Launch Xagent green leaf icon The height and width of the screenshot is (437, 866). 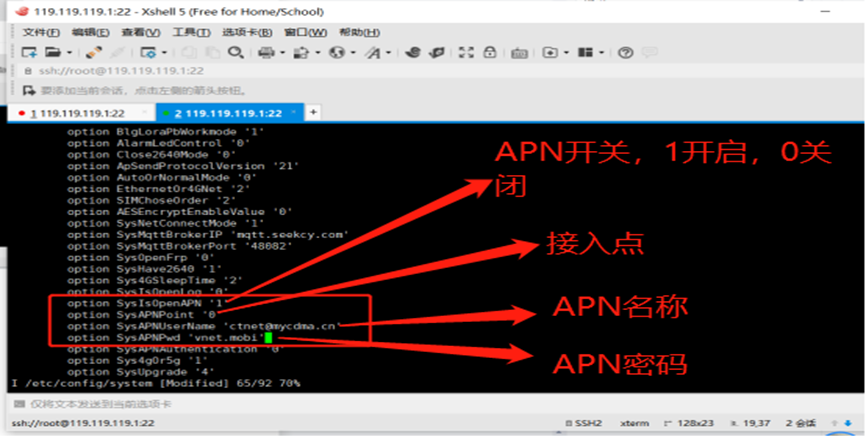437,52
